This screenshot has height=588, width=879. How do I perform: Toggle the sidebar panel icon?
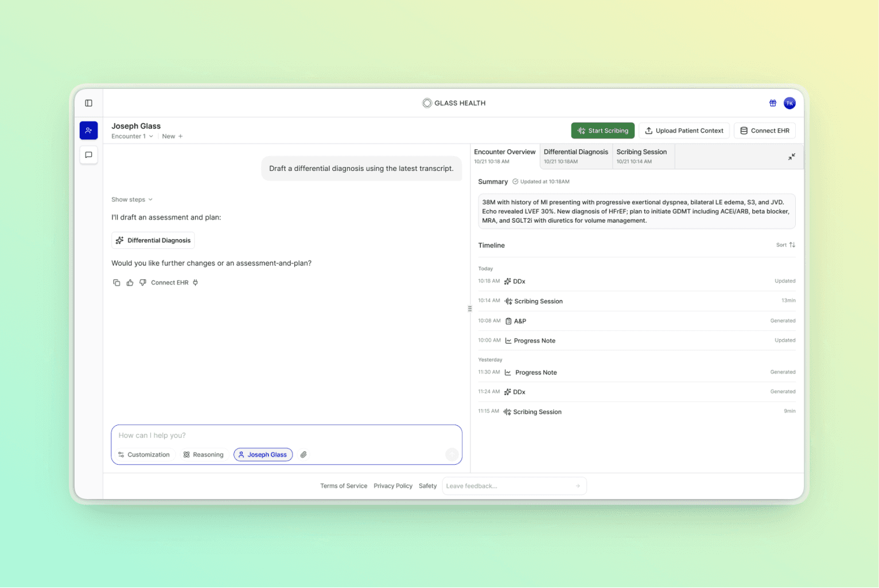point(88,103)
